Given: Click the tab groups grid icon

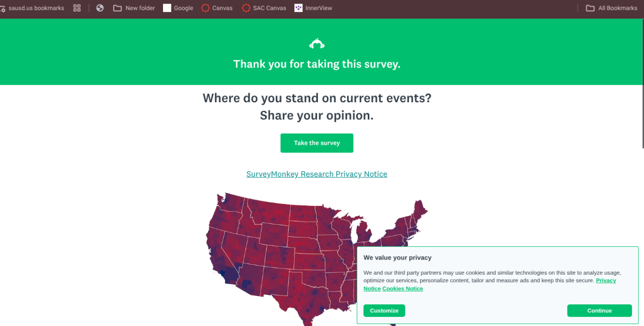Looking at the screenshot, I should coord(77,8).
